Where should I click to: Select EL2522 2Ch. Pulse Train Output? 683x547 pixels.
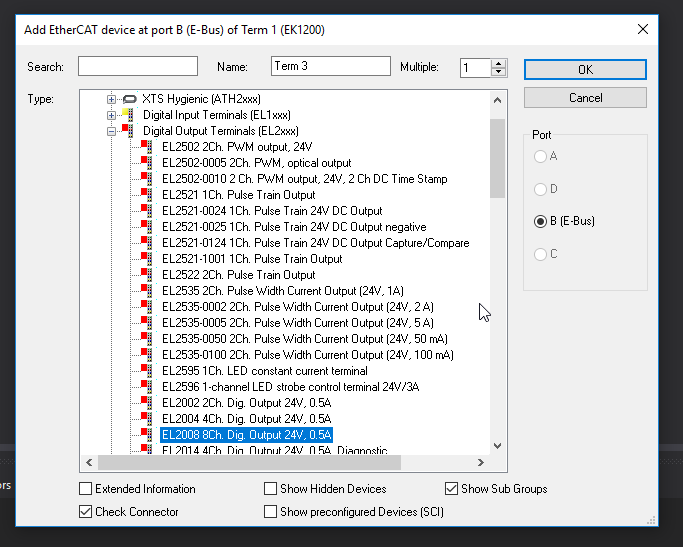pyautogui.click(x=239, y=275)
